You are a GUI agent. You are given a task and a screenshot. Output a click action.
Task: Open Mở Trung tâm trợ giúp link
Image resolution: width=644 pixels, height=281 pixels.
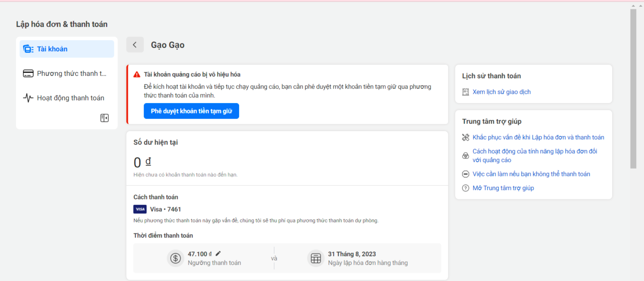point(503,188)
